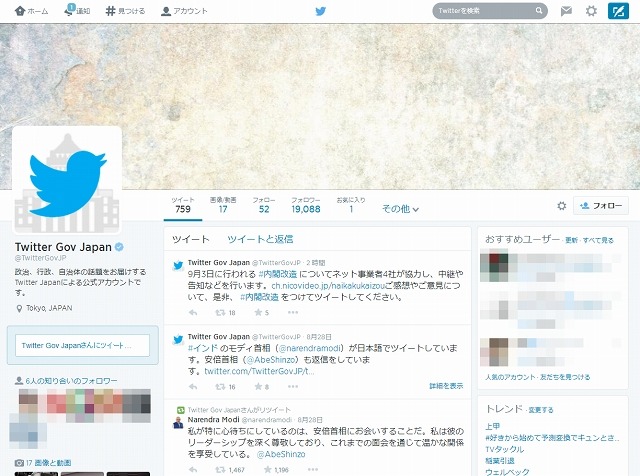Open @narendramodi mention in tweet

click(x=309, y=348)
